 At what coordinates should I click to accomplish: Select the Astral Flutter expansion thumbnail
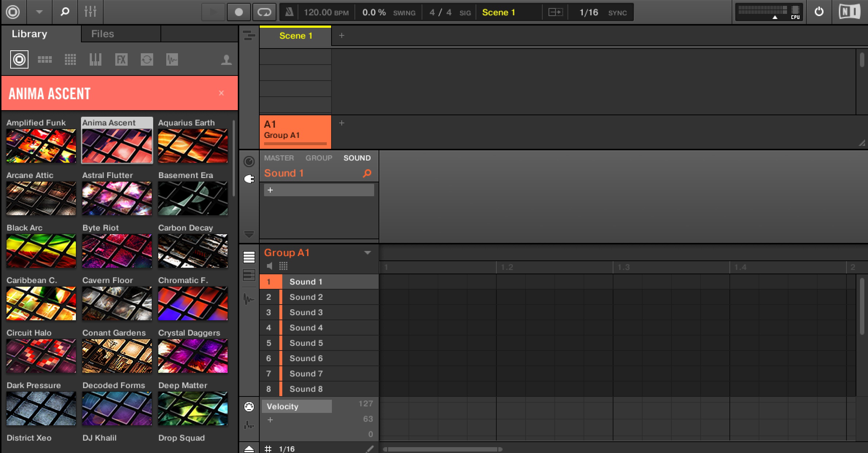coord(117,199)
